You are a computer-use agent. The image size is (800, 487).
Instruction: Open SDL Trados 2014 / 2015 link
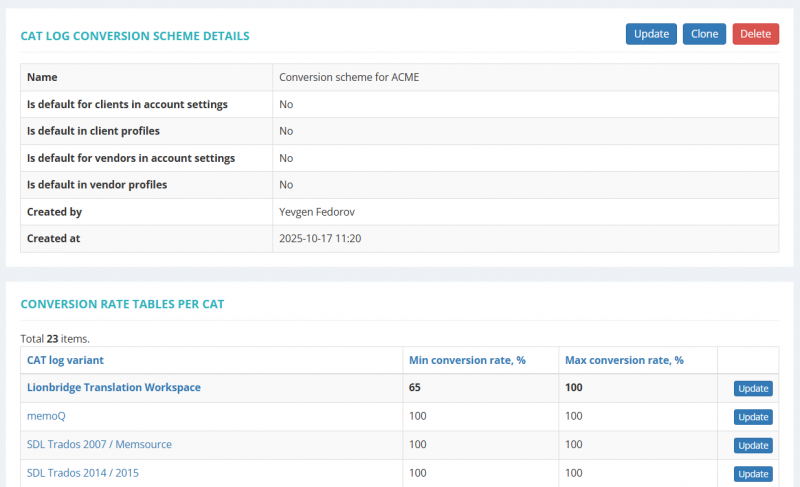pos(82,473)
